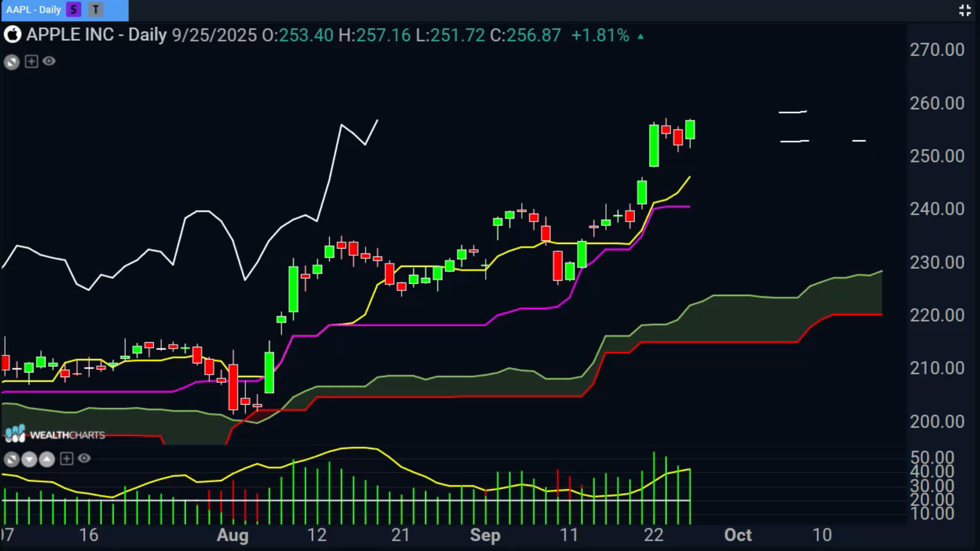
Task: Click the 260.00 price axis label
Action: pyautogui.click(x=937, y=103)
